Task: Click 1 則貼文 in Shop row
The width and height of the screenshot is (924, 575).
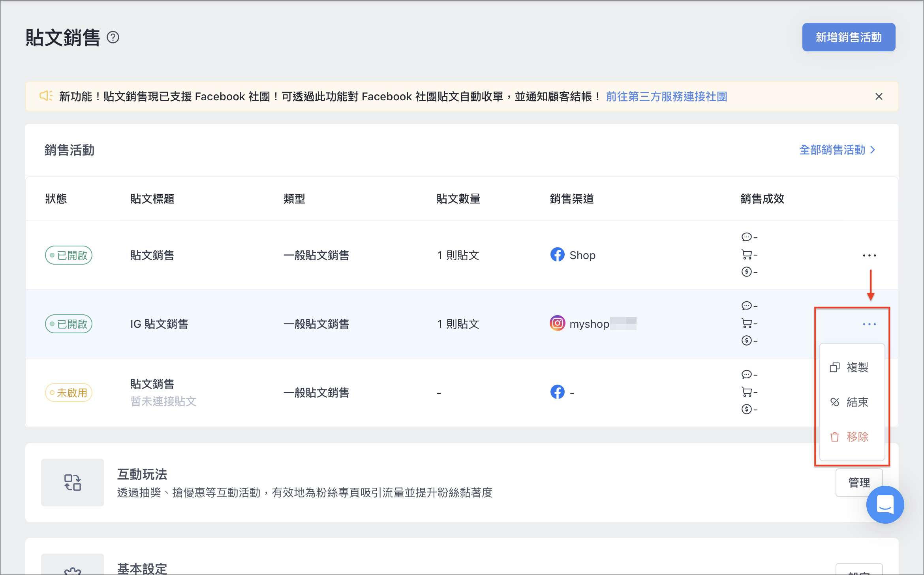Action: click(458, 256)
